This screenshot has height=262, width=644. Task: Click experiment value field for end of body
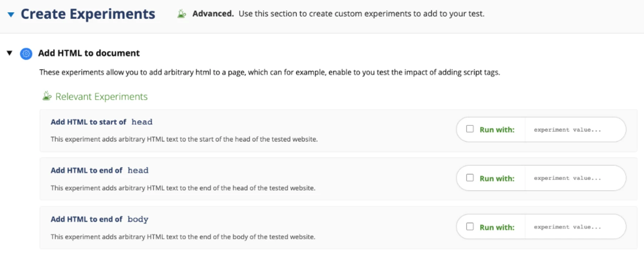[575, 227]
